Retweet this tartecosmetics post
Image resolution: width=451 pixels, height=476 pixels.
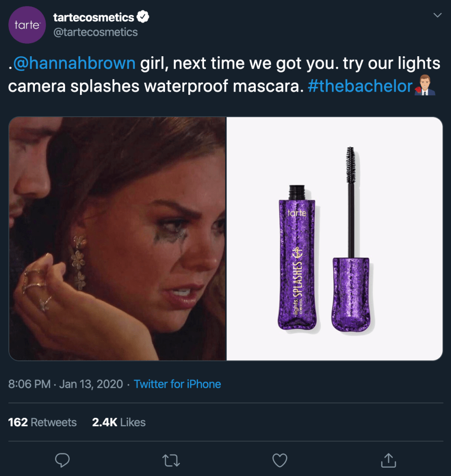171,460
